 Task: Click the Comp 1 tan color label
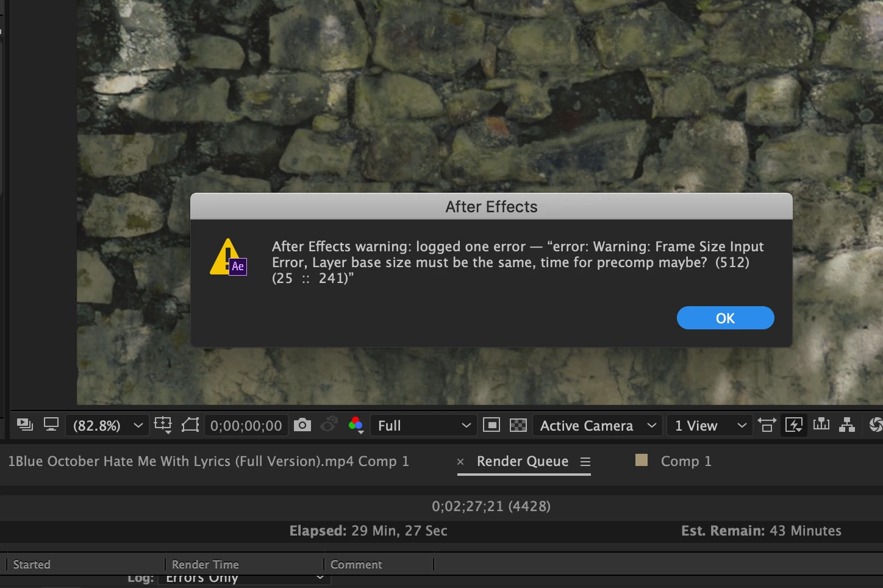tap(642, 460)
